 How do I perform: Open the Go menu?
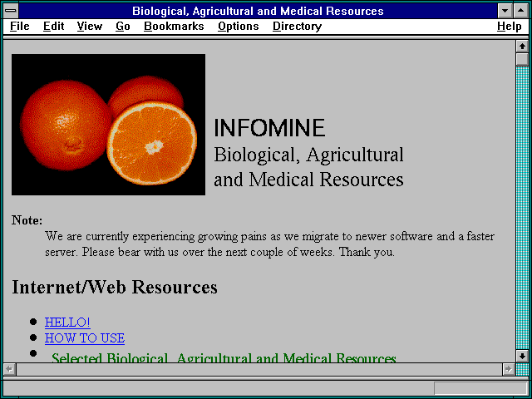point(123,26)
